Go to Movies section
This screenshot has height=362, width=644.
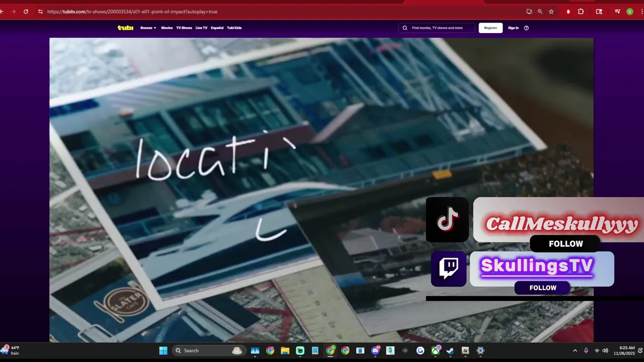(x=167, y=28)
